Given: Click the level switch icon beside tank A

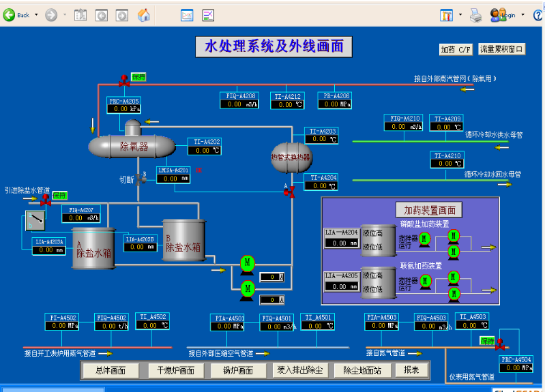Looking at the screenshot, I should pos(35,220).
